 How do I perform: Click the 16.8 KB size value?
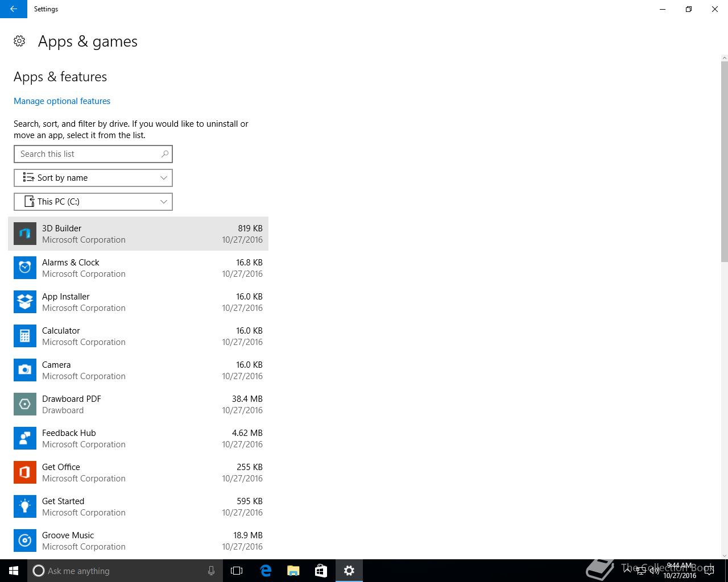(249, 262)
